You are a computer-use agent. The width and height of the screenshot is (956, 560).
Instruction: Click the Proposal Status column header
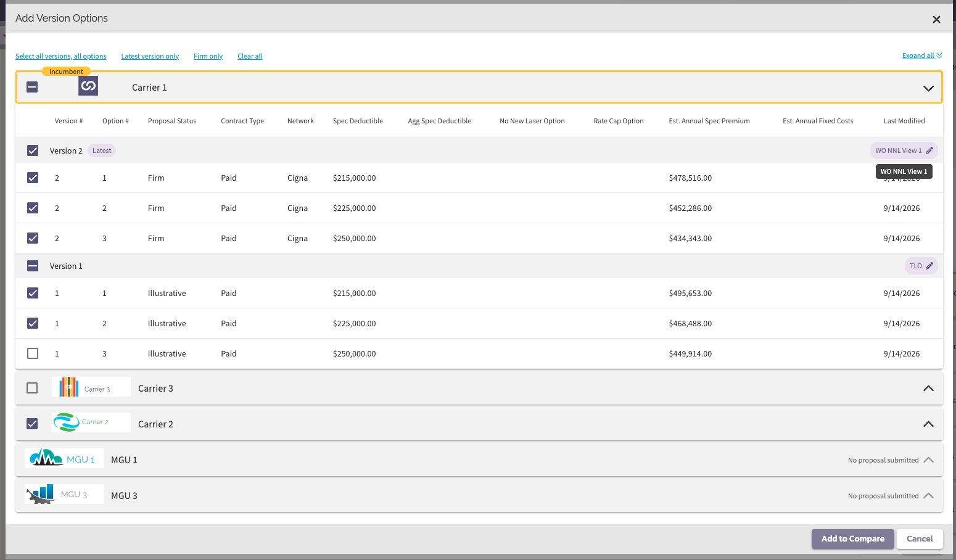click(x=172, y=121)
